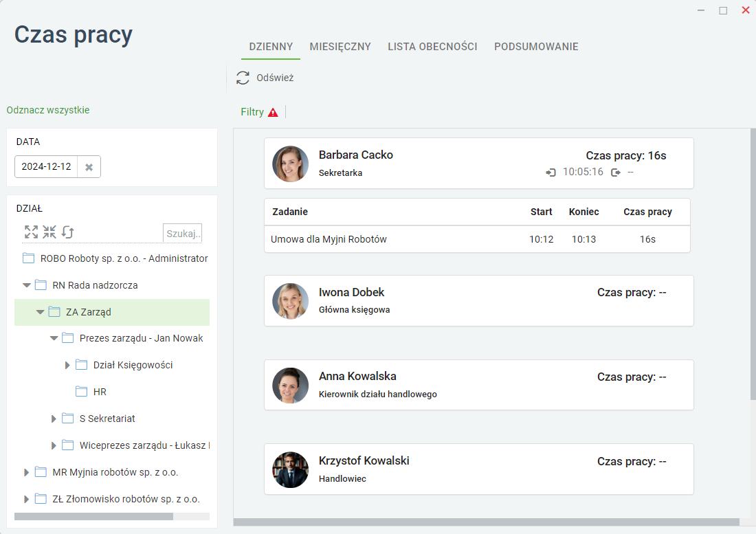Click the red warning icon beside Filtry
The image size is (756, 534).
(x=273, y=112)
